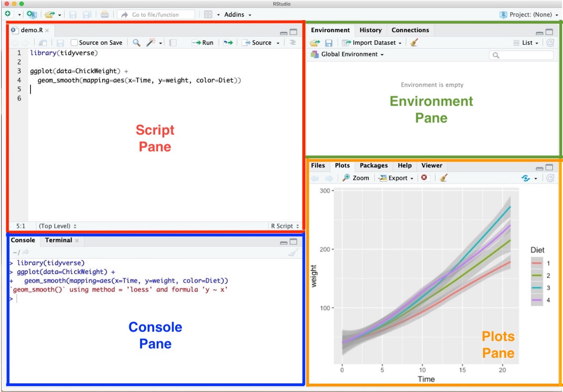The width and height of the screenshot is (563, 392).
Task: Click the console input prompt line
Action: tap(155, 299)
